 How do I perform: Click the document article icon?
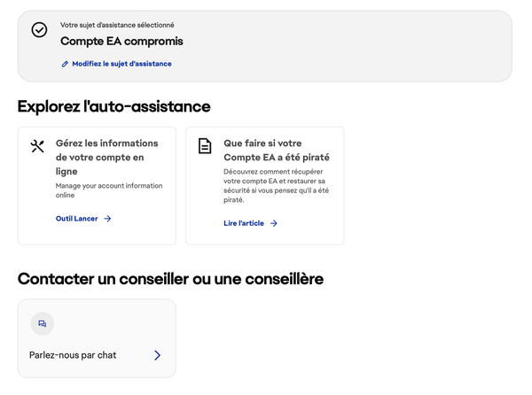click(x=205, y=146)
